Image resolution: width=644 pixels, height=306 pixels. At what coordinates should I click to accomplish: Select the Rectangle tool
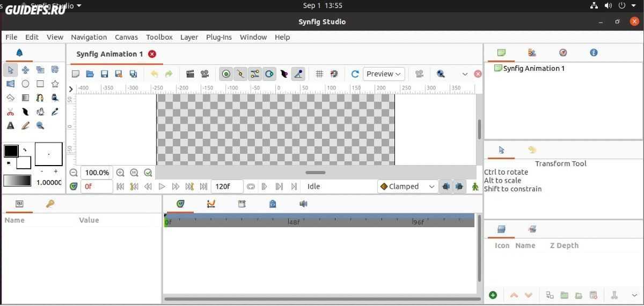click(40, 84)
